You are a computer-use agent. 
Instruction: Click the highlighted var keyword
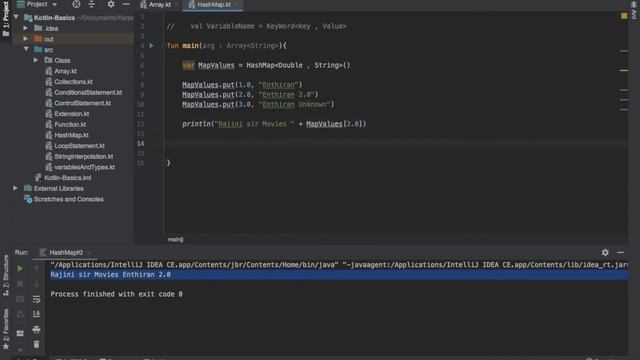click(x=188, y=65)
